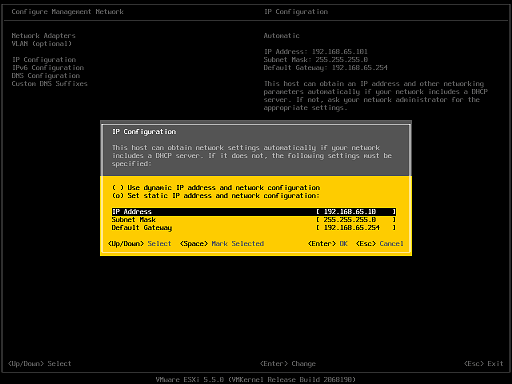Click the <Enter> OK option in dialog
Screen dimensions: 512x384
pyautogui.click(x=328, y=244)
